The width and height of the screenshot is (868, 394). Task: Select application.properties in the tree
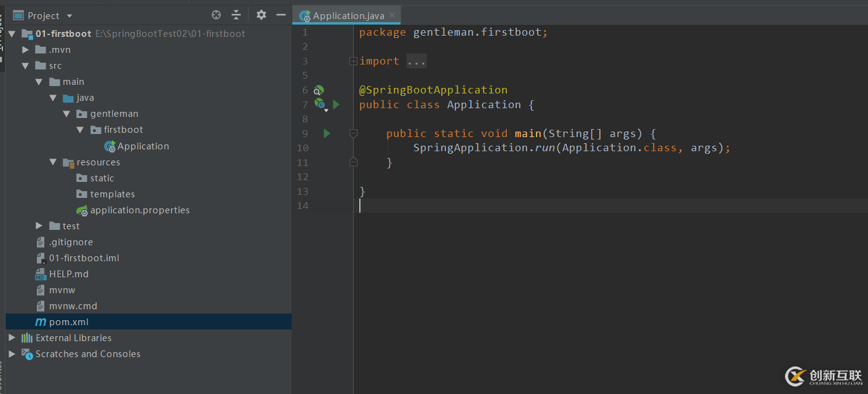(x=140, y=210)
